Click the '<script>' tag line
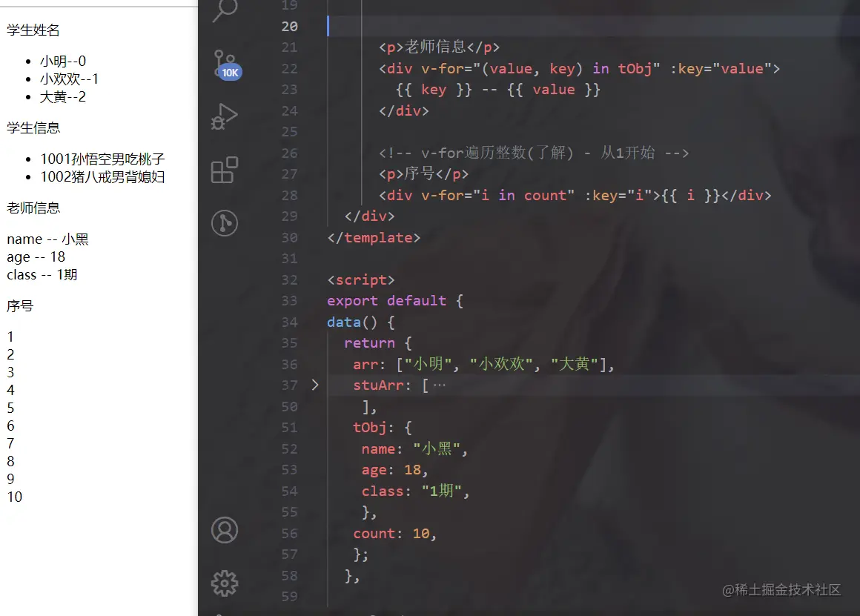The height and width of the screenshot is (616, 860). (361, 279)
